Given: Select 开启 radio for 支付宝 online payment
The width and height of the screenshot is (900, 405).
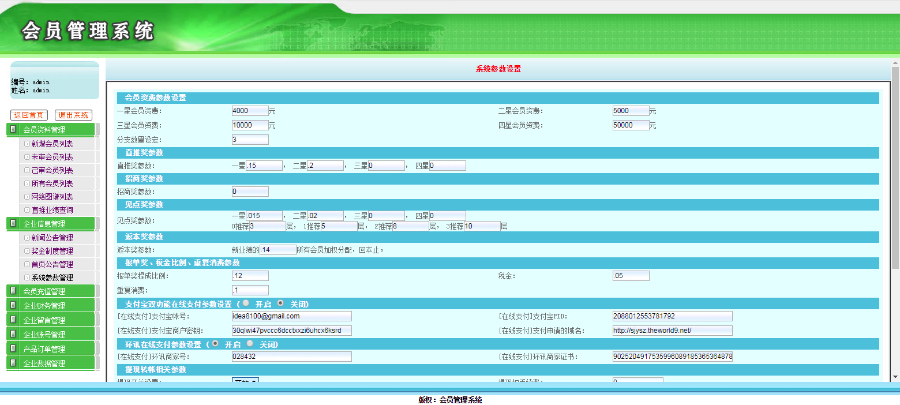Looking at the screenshot, I should tap(244, 302).
